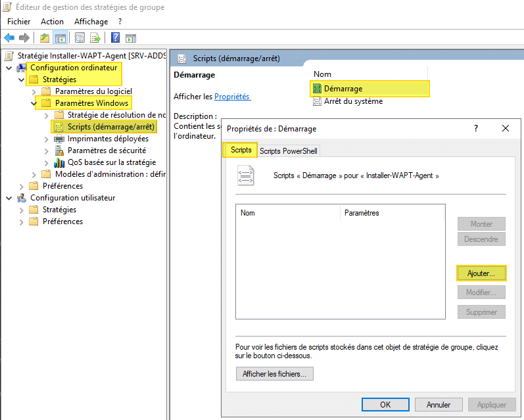Click the Afficher les fichiers... button
This screenshot has width=524, height=420.
click(274, 374)
